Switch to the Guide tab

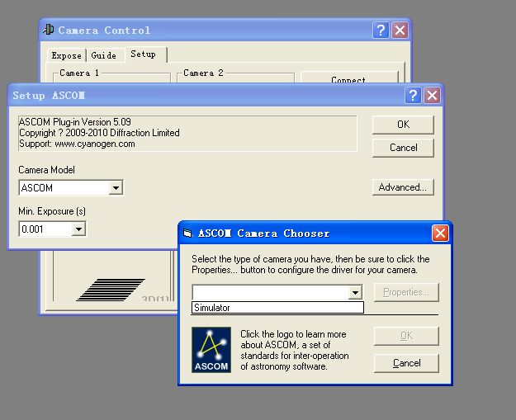(104, 55)
